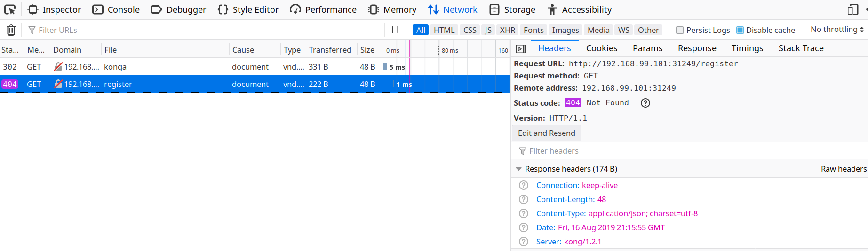
Task: Open the Debugger panel
Action: (179, 9)
